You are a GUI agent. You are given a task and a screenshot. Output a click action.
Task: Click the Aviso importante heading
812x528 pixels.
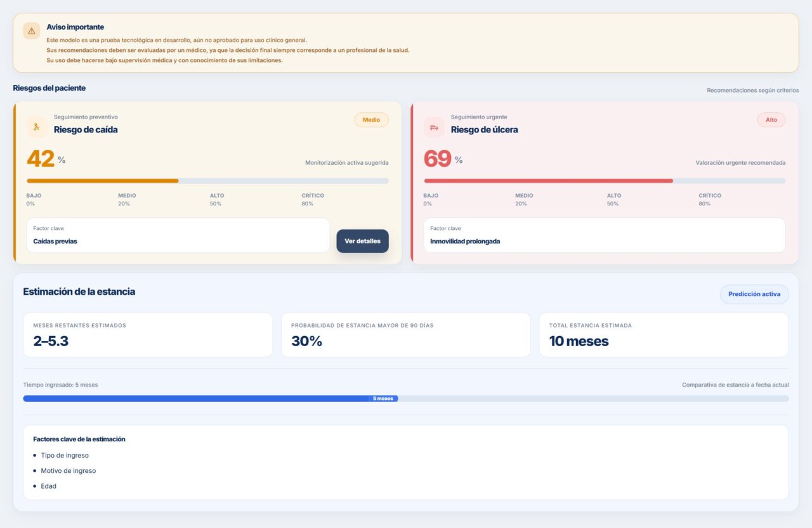[75, 27]
